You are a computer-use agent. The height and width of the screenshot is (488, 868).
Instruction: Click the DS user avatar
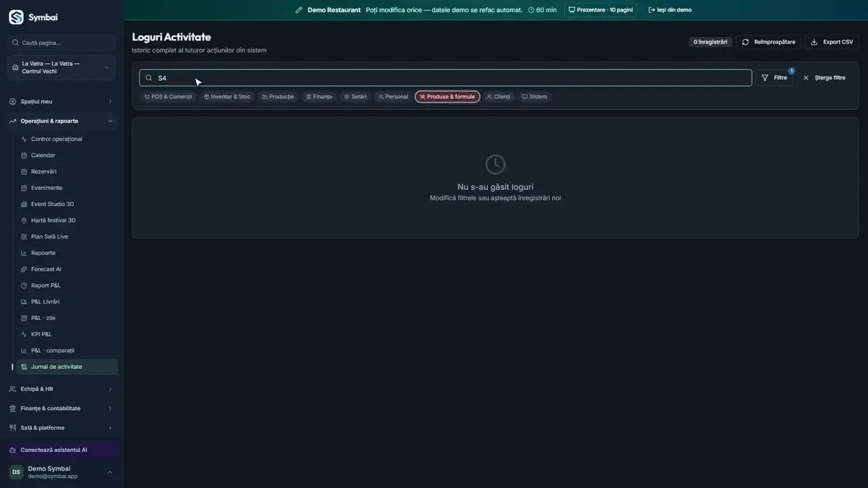pos(16,472)
